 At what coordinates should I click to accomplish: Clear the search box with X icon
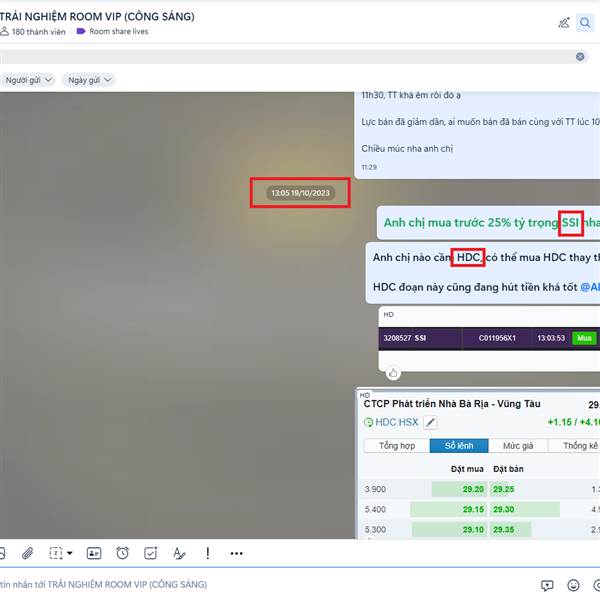click(580, 57)
